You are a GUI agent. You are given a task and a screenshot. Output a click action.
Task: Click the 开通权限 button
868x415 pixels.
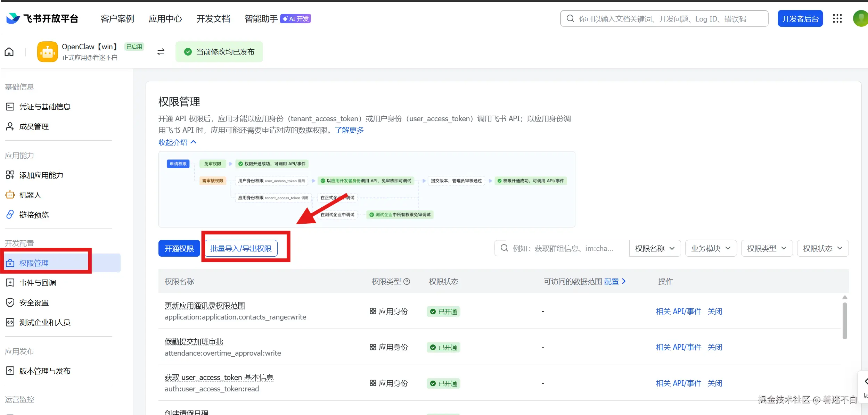179,249
